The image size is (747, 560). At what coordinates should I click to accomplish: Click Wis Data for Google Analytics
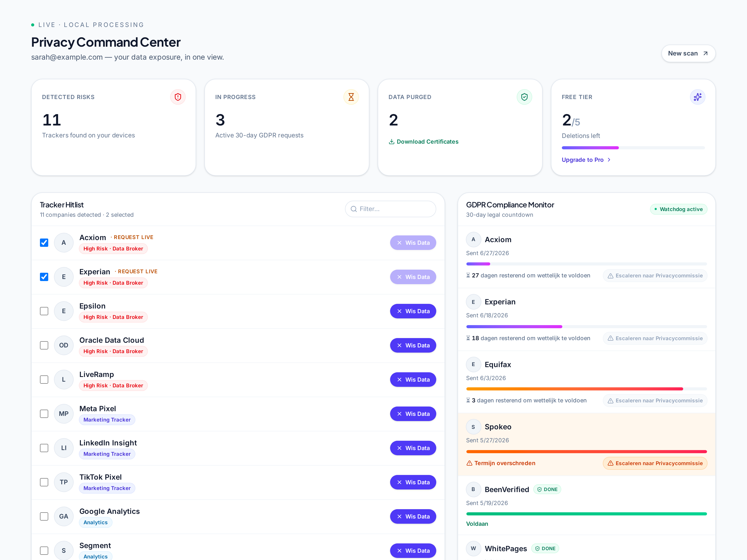413,516
